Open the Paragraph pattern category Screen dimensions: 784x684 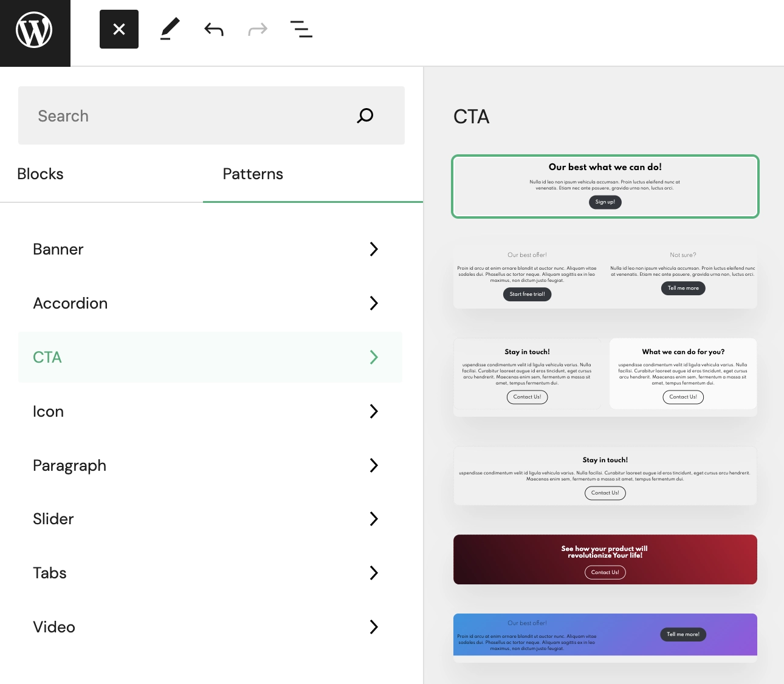click(210, 465)
